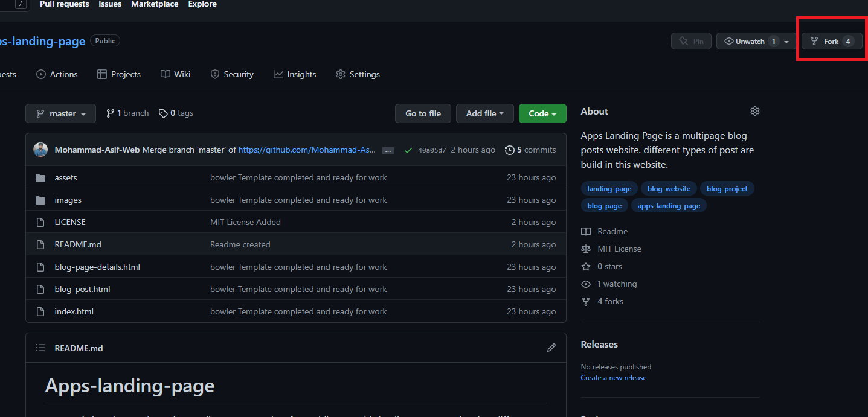Viewport: 868px width, 417px height.
Task: Open the github.com URL in commit message
Action: click(307, 150)
